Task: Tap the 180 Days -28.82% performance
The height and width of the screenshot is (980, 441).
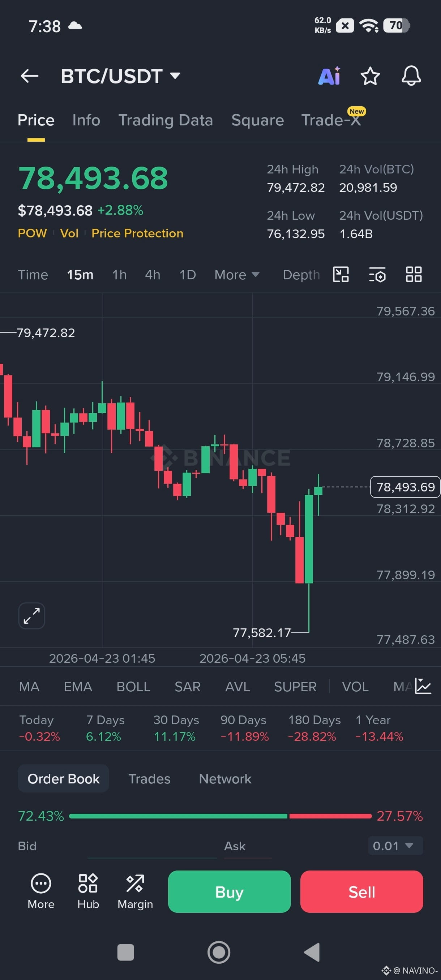Action: click(314, 728)
